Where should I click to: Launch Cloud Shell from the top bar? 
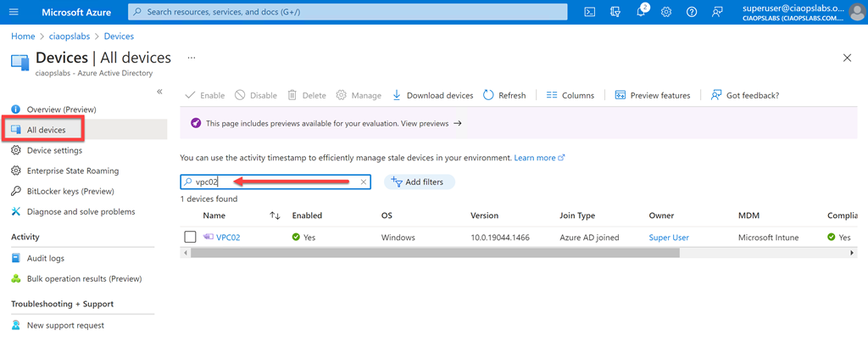[590, 12]
